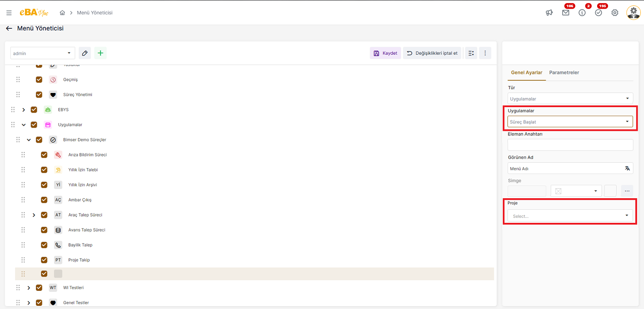Uncheck the Ambar Çıkış checkbox
Screen dimensions: 644x309
coord(44,200)
